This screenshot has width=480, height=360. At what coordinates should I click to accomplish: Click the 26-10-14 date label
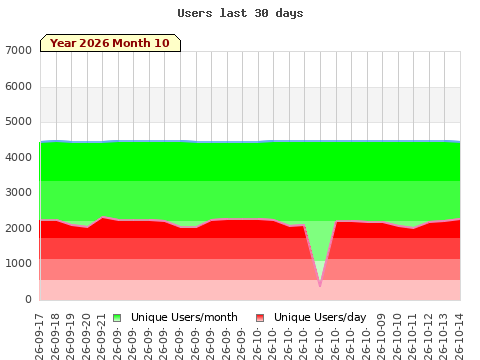coord(459,336)
